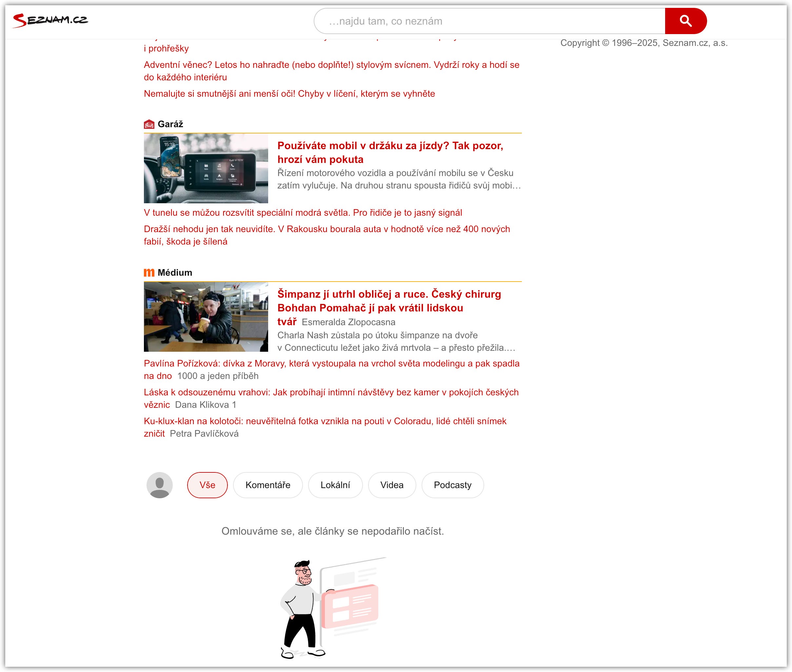Click the Seznam.cz logo
The image size is (792, 672).
50,20
